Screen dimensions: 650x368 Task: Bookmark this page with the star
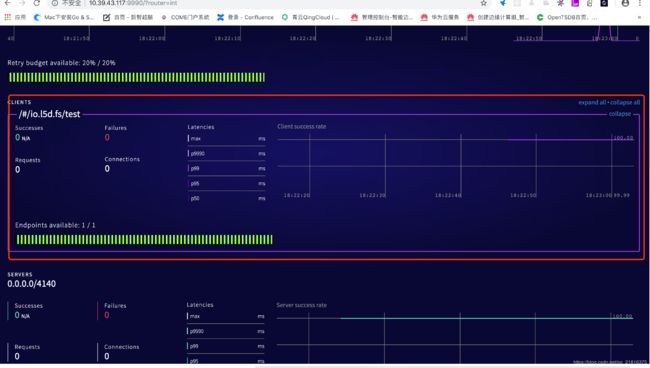pyautogui.click(x=483, y=3)
